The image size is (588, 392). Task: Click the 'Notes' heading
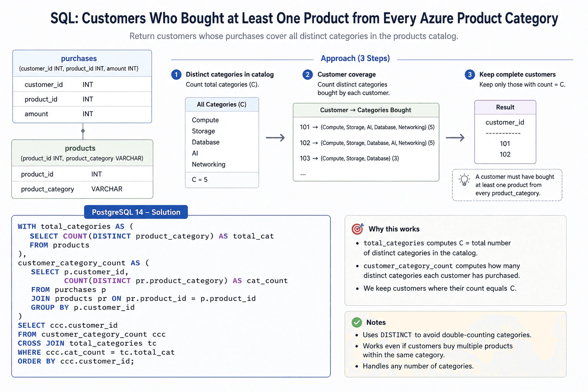[376, 322]
